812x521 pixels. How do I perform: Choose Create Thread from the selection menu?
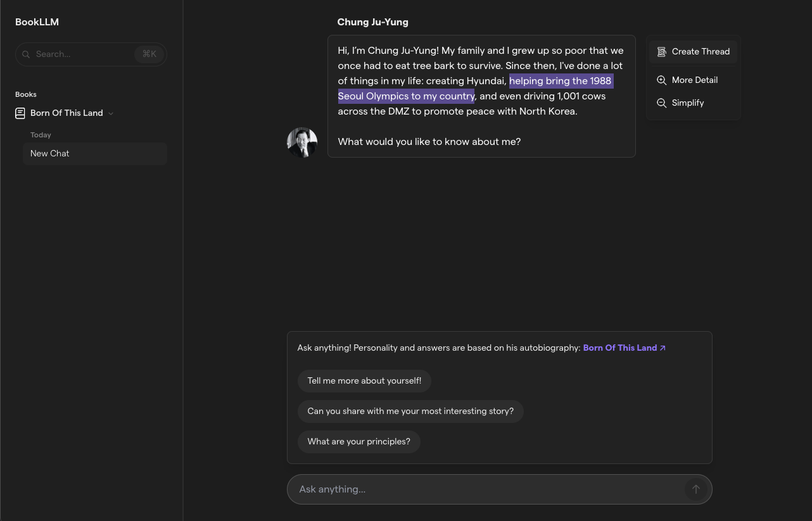693,52
